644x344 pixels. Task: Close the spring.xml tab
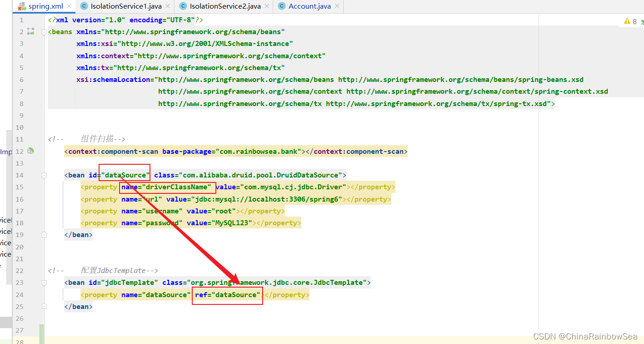pos(68,6)
